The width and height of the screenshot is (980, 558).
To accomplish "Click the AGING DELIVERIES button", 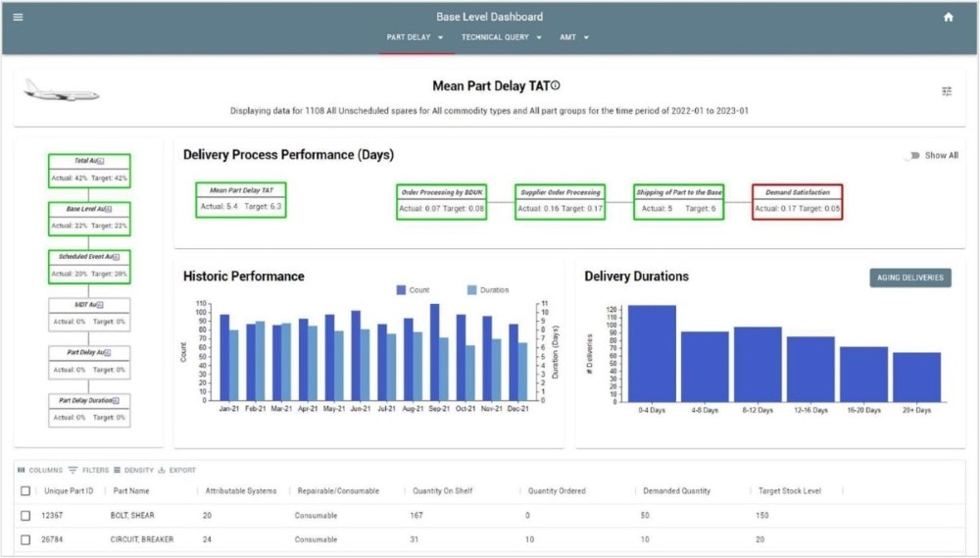I will pos(910,278).
